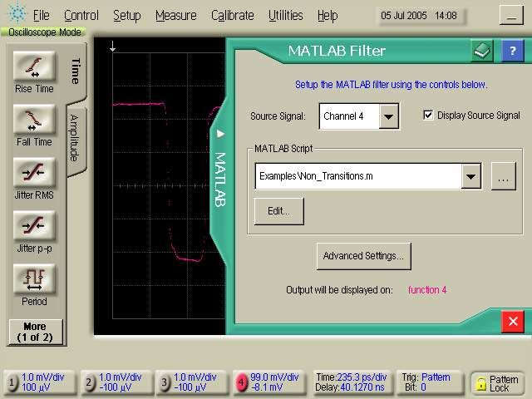
Task: Toggle channel 4 display button
Action: click(242, 382)
